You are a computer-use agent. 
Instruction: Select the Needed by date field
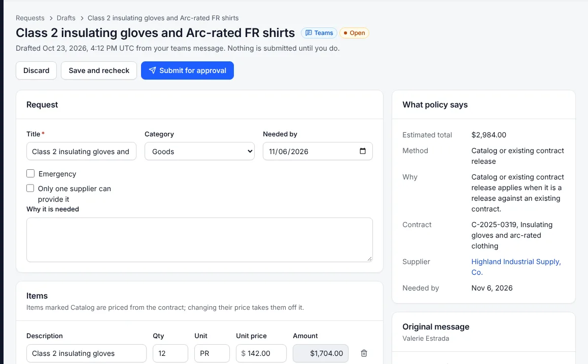pyautogui.click(x=318, y=152)
